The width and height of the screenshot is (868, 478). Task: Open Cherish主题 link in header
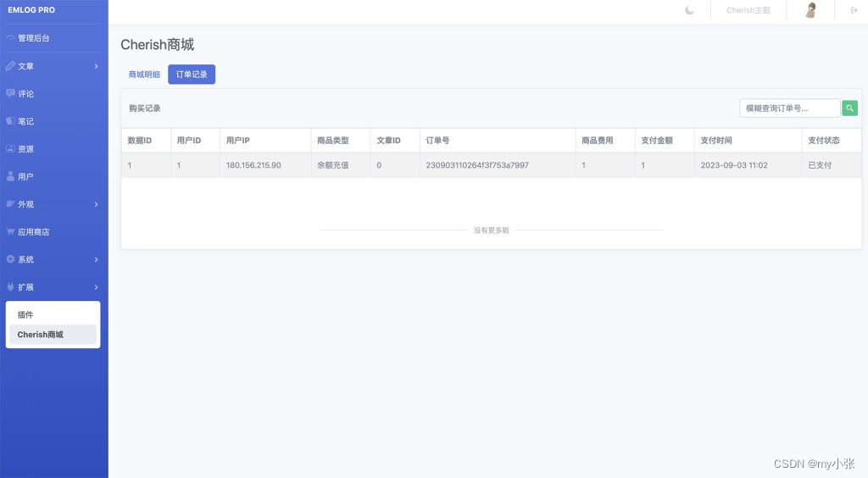(748, 10)
